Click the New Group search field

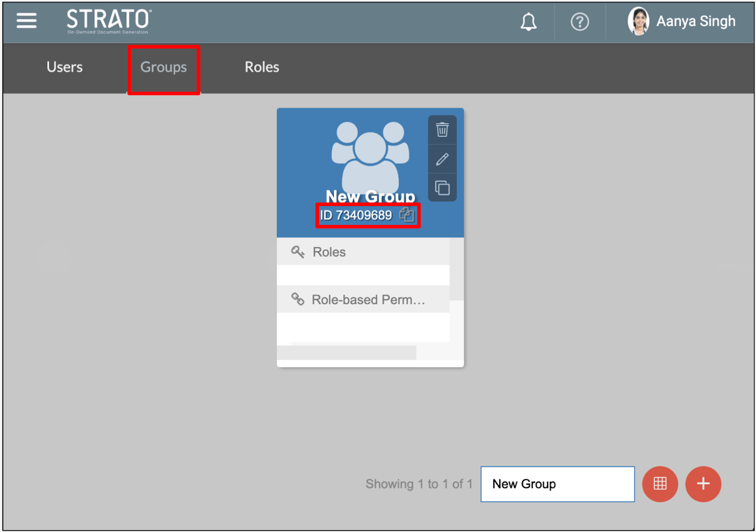click(x=558, y=484)
